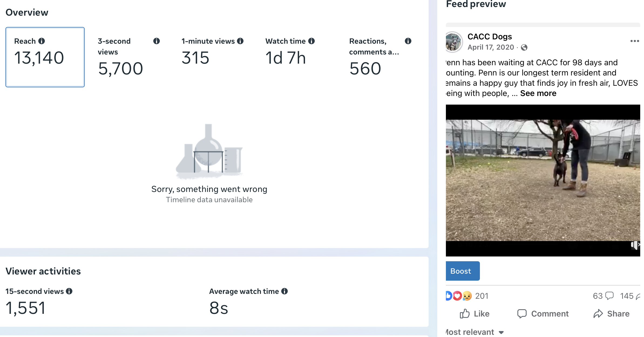Click the 15-second views info icon
This screenshot has width=644, height=337.
[x=69, y=291]
